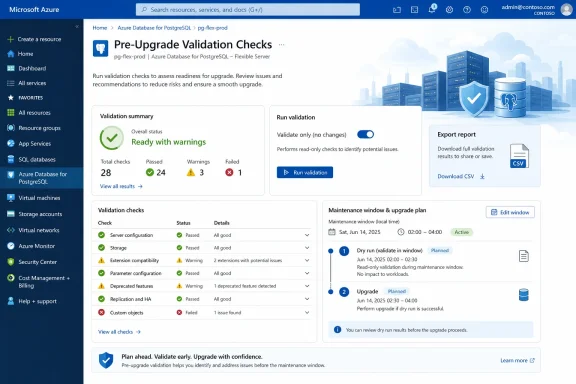576x384 pixels.
Task: Click the warning triangle in Warnings count
Action: click(191, 172)
